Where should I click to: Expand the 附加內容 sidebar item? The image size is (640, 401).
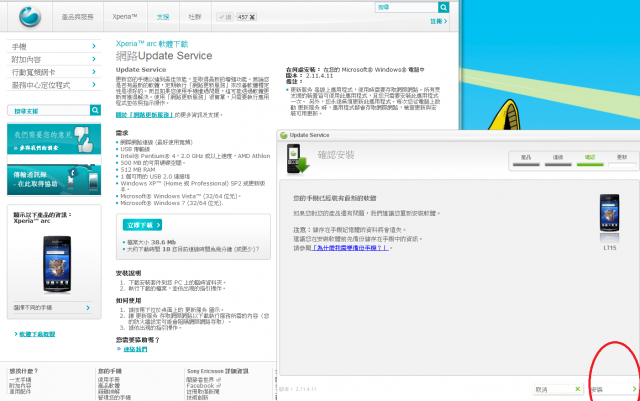(x=54, y=59)
